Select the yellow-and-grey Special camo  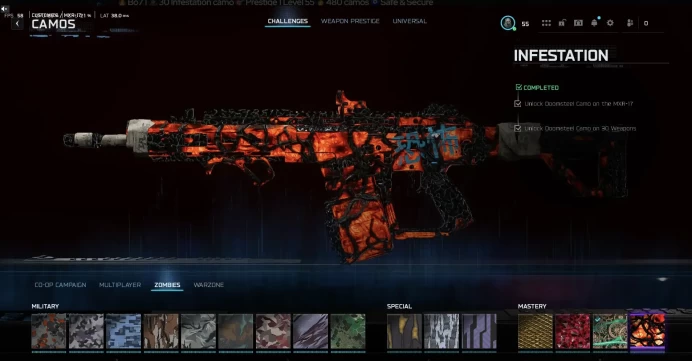[404, 332]
